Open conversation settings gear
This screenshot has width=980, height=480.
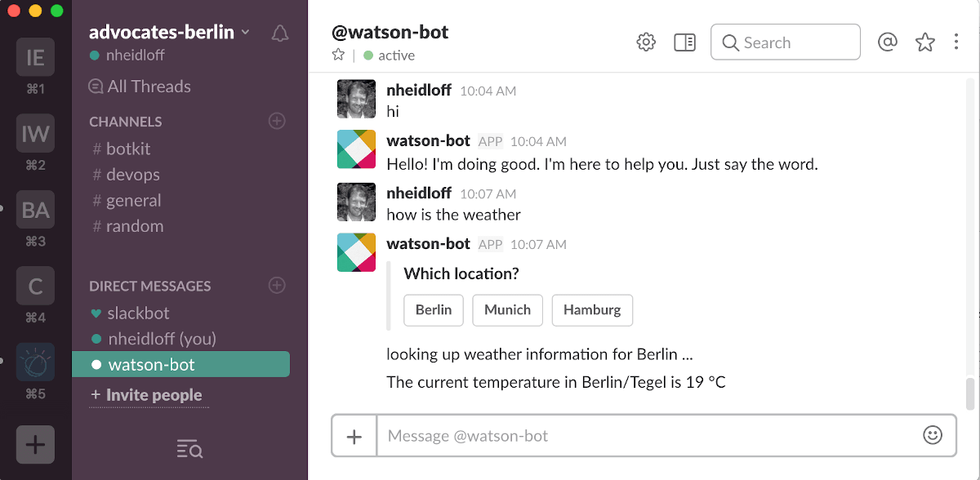[x=646, y=42]
